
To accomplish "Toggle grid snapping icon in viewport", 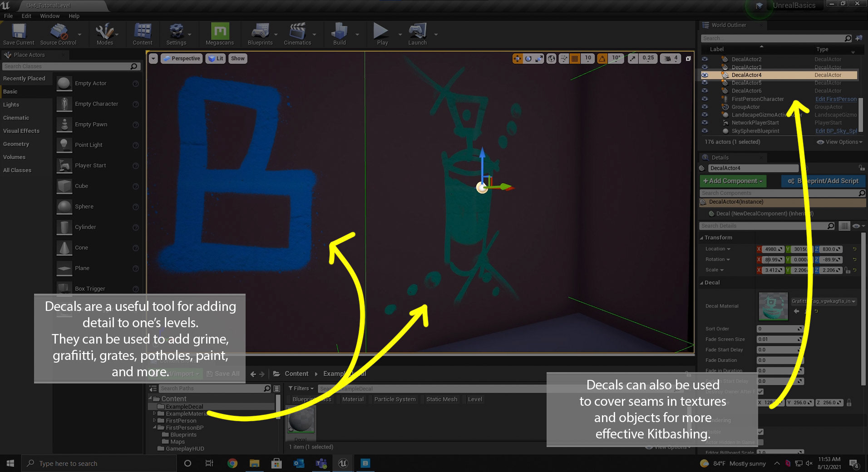I will 575,59.
